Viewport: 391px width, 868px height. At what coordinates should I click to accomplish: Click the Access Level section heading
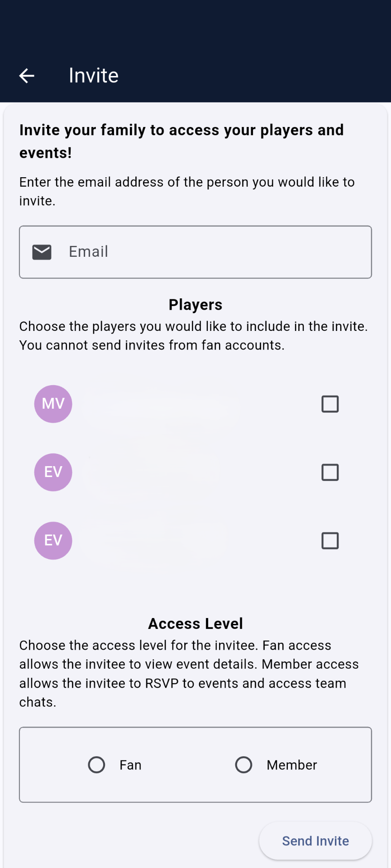[x=195, y=623]
